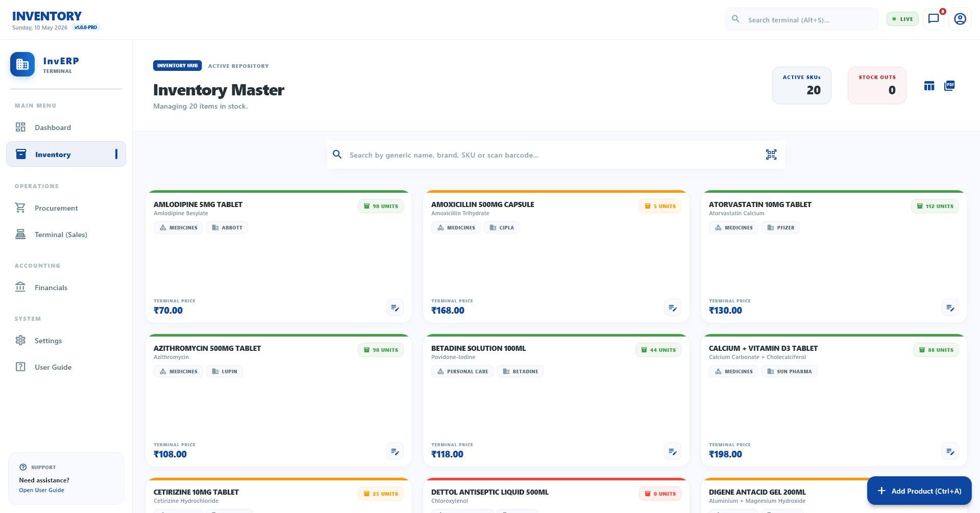This screenshot has width=980, height=513.
Task: Click the Lupin brand tag
Action: click(225, 371)
